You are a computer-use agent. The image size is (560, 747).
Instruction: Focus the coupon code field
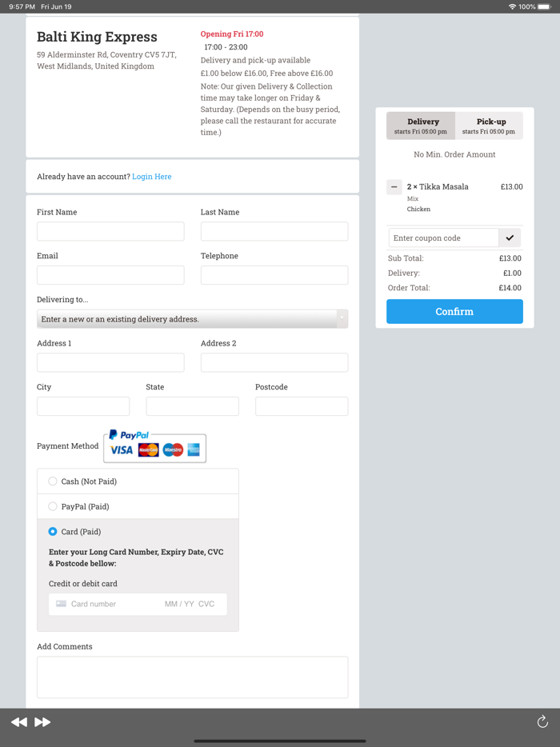pos(443,238)
